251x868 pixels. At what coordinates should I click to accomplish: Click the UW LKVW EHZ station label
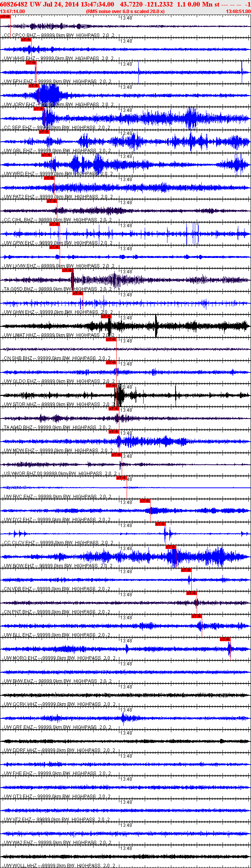click(59, 266)
